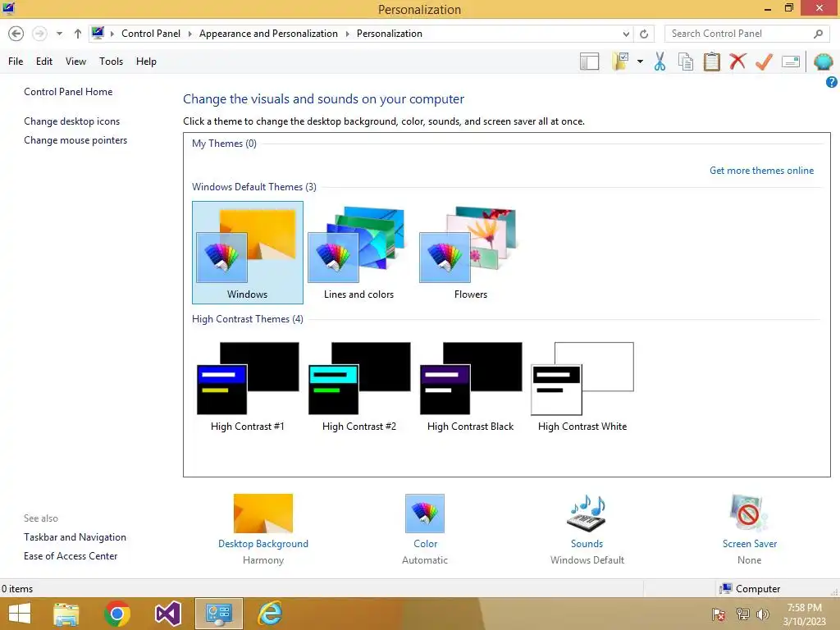Launch Google Chrome from the taskbar

(x=117, y=614)
